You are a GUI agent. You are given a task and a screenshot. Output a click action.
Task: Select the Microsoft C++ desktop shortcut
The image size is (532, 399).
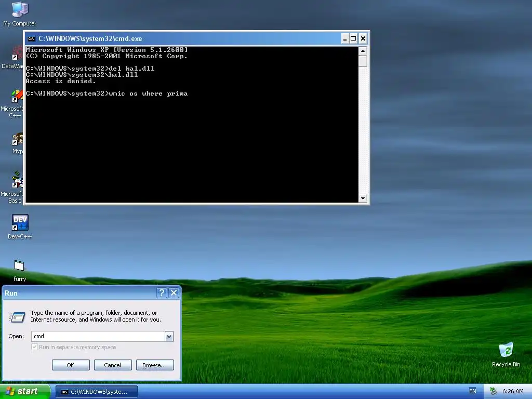point(12,104)
